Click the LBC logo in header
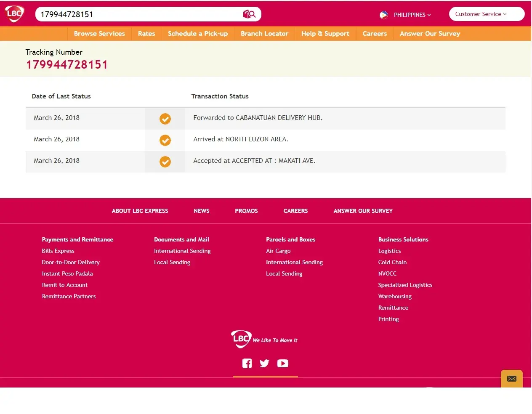Screen dimensions: 532x414 click(14, 13)
